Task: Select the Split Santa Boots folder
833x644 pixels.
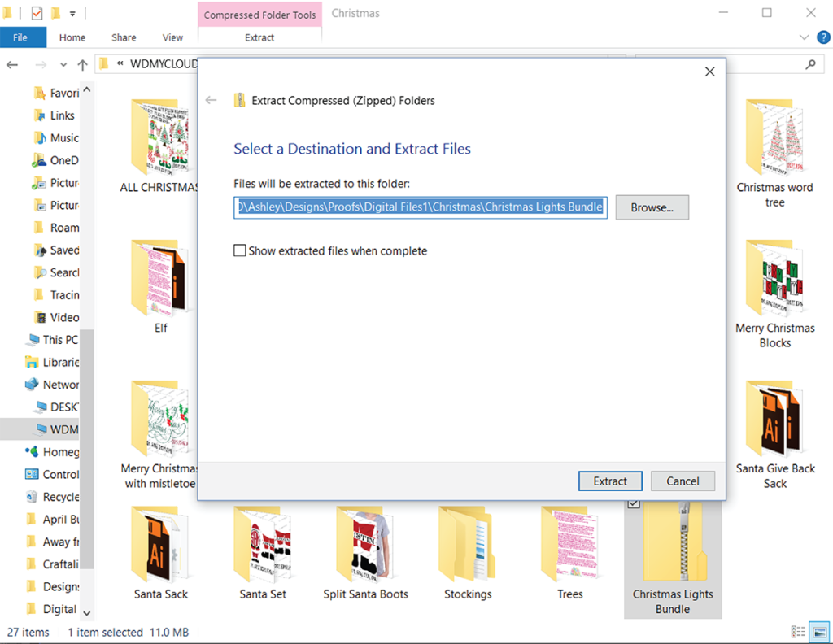Action: pyautogui.click(x=365, y=553)
